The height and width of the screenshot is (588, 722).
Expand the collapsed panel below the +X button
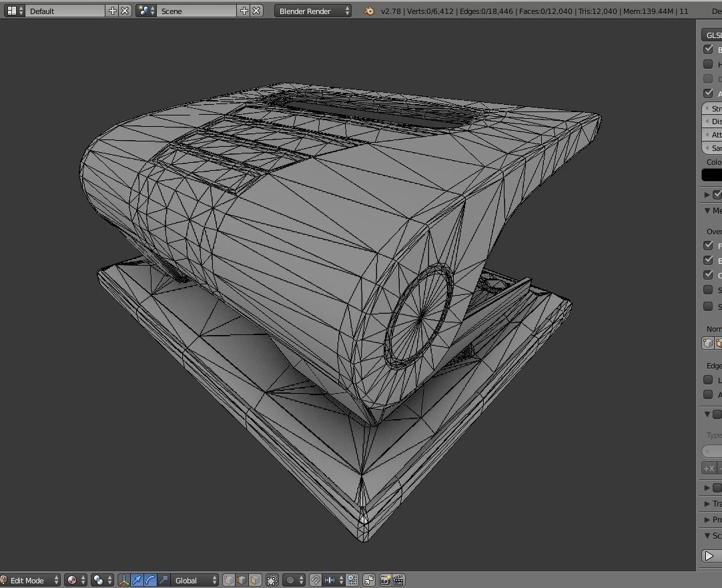707,488
